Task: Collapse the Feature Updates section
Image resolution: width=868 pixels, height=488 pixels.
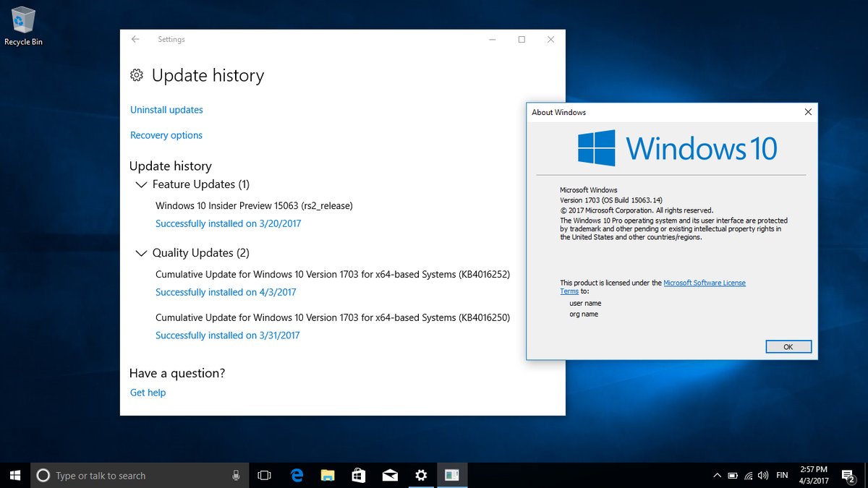Action: (x=141, y=184)
